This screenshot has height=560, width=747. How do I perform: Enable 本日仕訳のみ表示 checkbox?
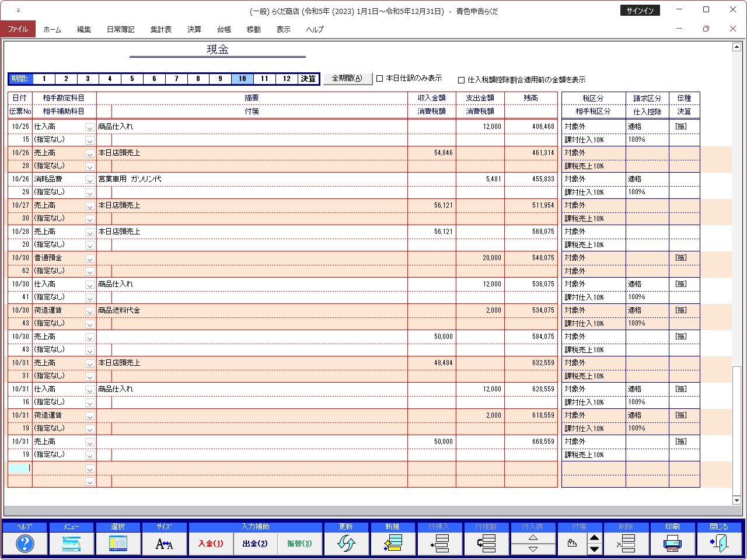point(380,78)
